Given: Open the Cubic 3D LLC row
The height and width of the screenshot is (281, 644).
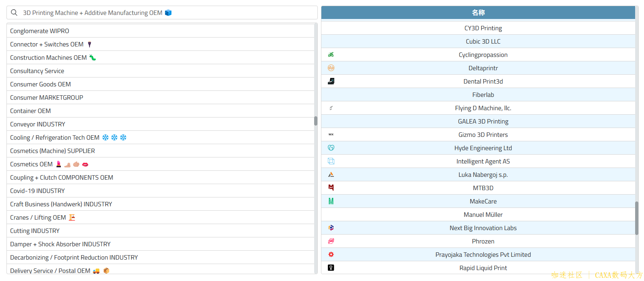Looking at the screenshot, I should [x=478, y=41].
